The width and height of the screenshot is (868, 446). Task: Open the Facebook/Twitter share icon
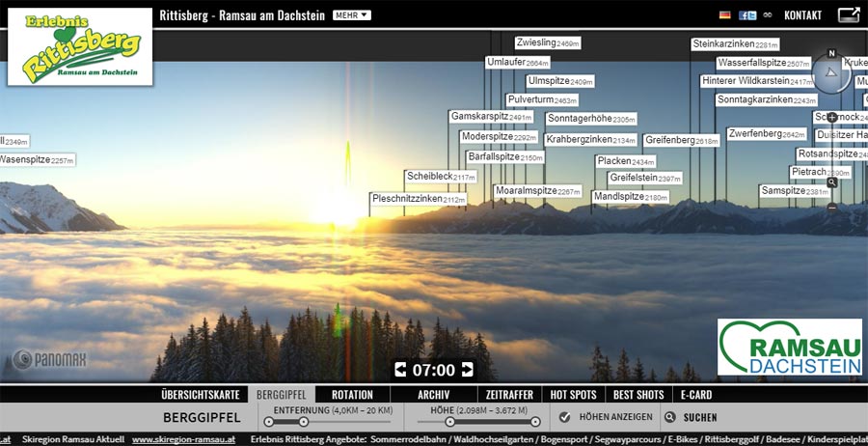(747, 15)
